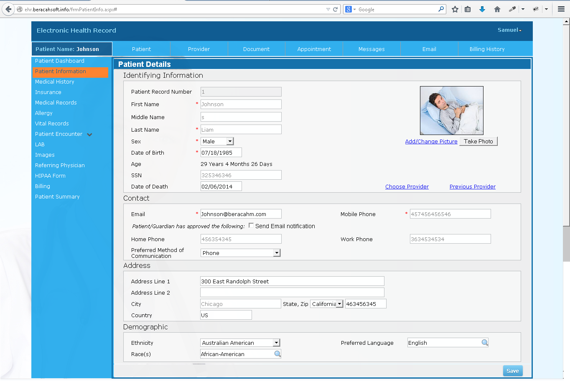This screenshot has height=392, width=570.
Task: Click the Mobile Phone field
Action: [x=450, y=214]
